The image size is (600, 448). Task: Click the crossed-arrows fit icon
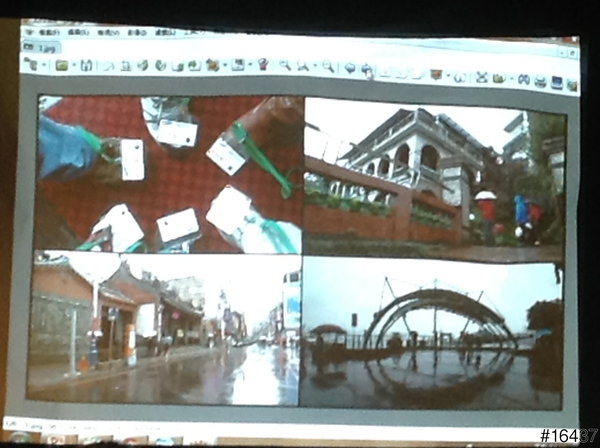point(480,77)
